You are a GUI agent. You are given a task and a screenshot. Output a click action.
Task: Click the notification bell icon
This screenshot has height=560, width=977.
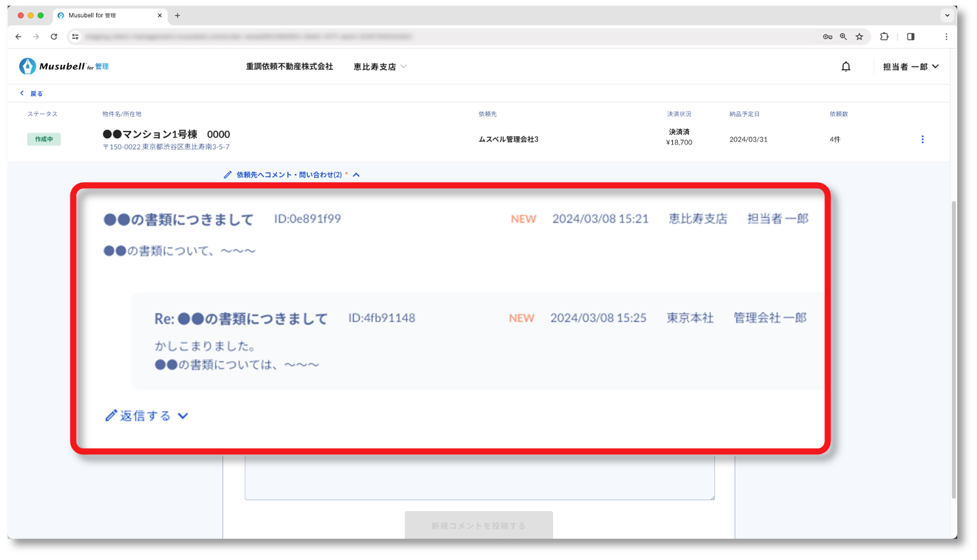pyautogui.click(x=846, y=67)
